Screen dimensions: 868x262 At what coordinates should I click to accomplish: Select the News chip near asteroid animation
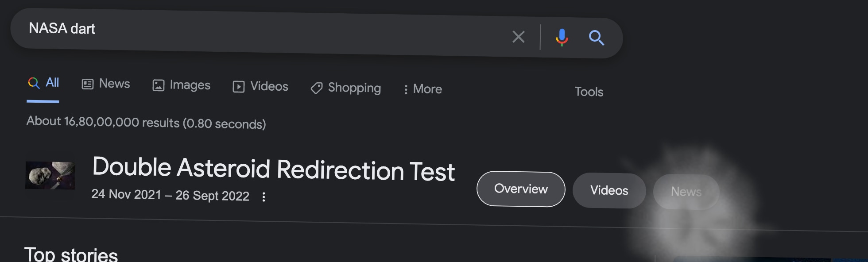coord(686,192)
